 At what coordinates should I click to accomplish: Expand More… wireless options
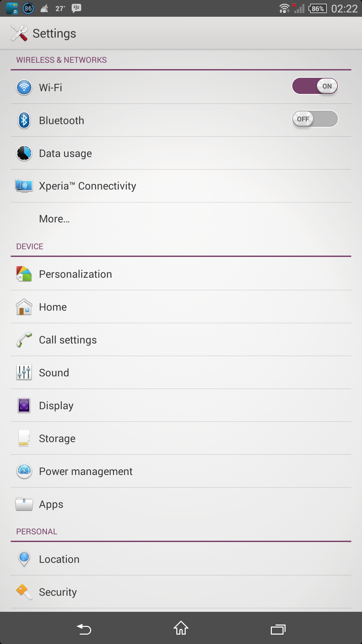(x=54, y=219)
